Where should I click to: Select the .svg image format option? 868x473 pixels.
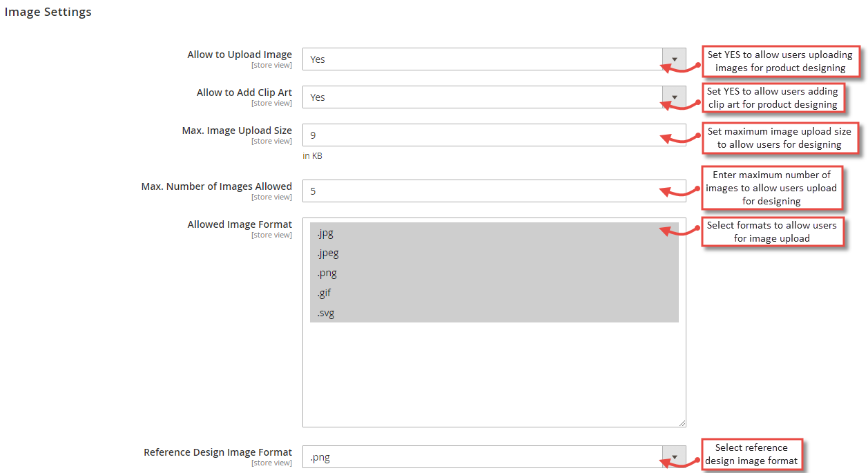(494, 313)
